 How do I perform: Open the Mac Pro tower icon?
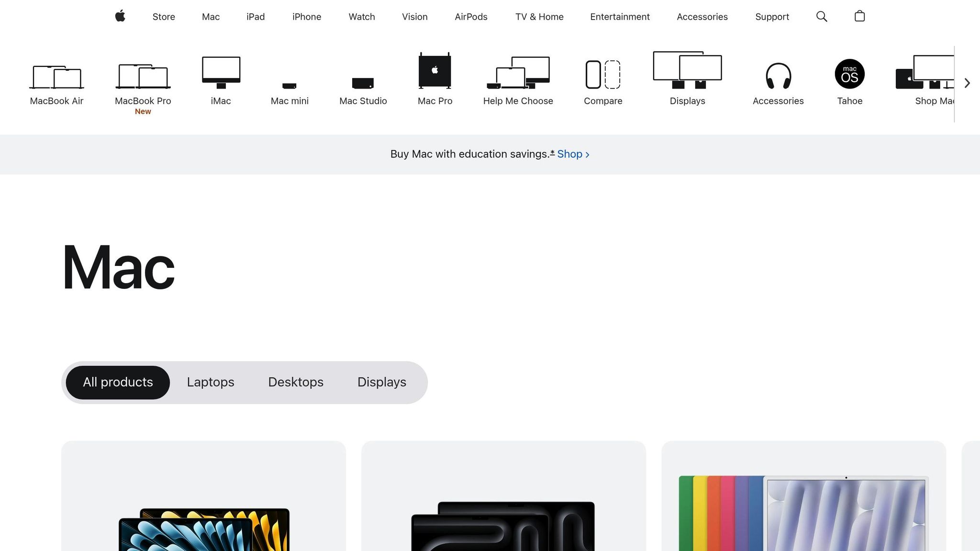(435, 70)
